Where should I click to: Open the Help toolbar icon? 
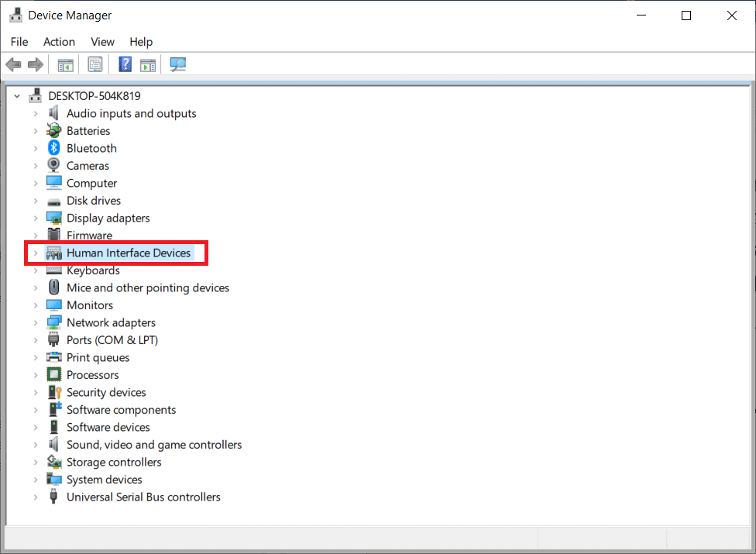(x=125, y=65)
